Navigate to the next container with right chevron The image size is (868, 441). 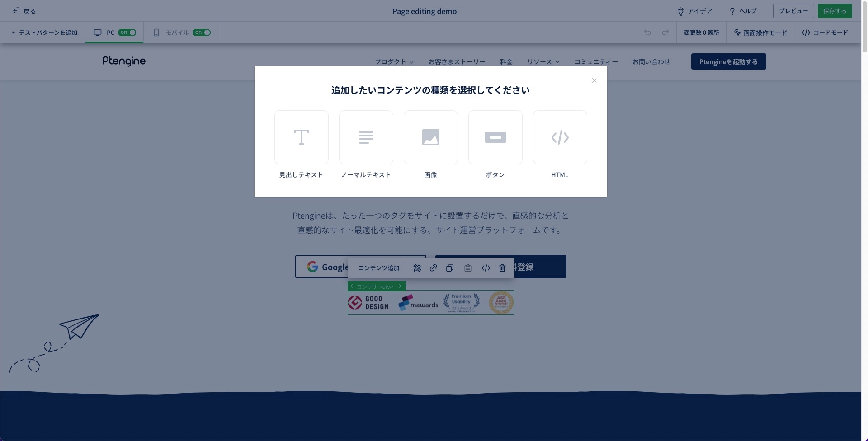[400, 286]
